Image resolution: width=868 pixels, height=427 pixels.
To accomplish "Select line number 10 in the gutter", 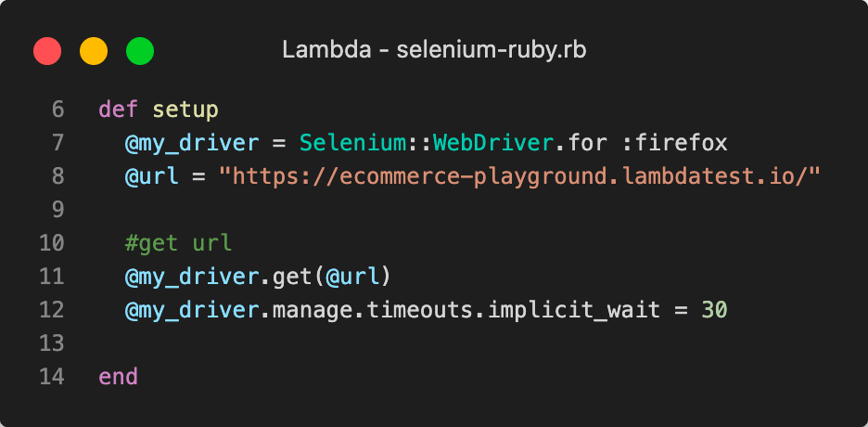I will coord(52,243).
